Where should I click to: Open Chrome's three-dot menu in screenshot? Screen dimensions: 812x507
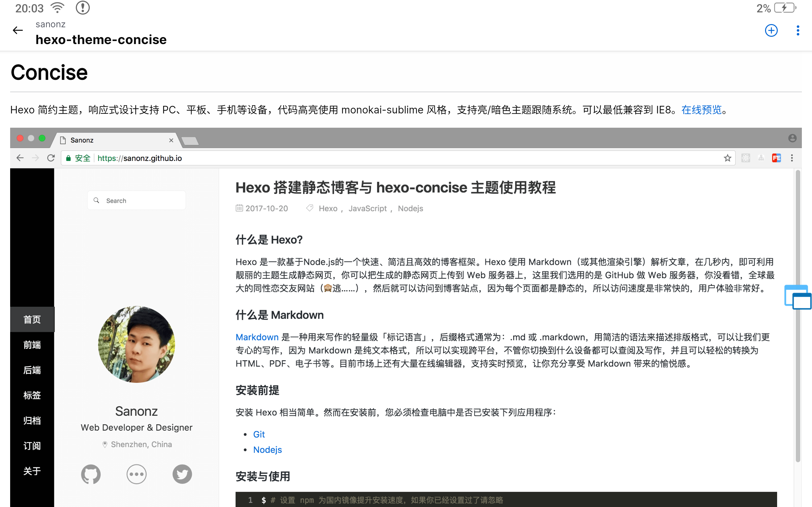(x=792, y=158)
